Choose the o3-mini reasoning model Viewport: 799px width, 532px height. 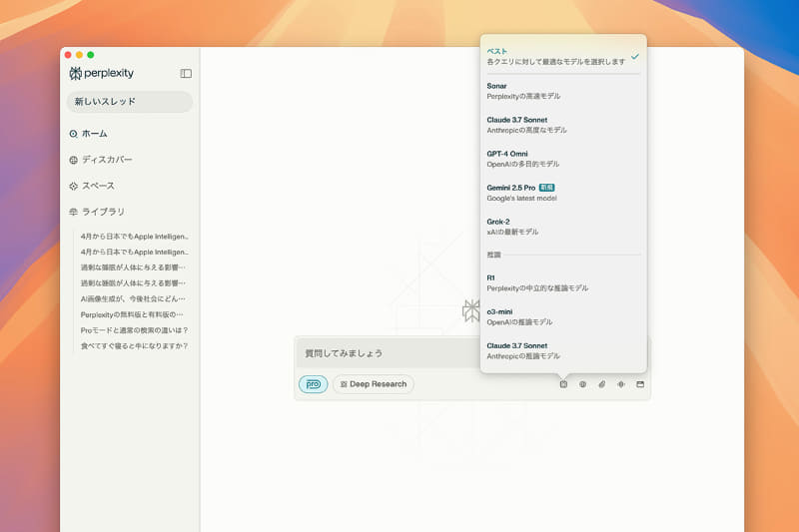coord(563,316)
